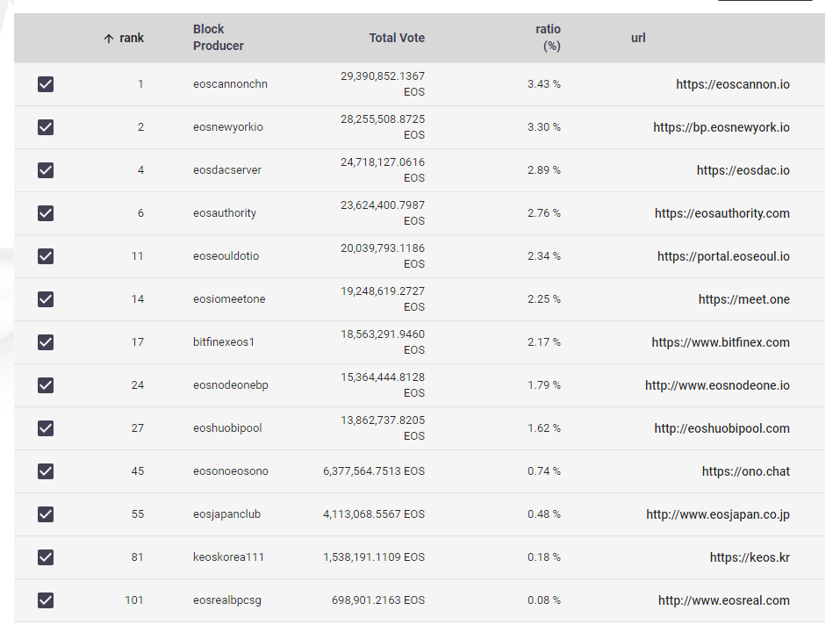Sort by ratio (%) column header
840x632 pixels.
pos(548,38)
